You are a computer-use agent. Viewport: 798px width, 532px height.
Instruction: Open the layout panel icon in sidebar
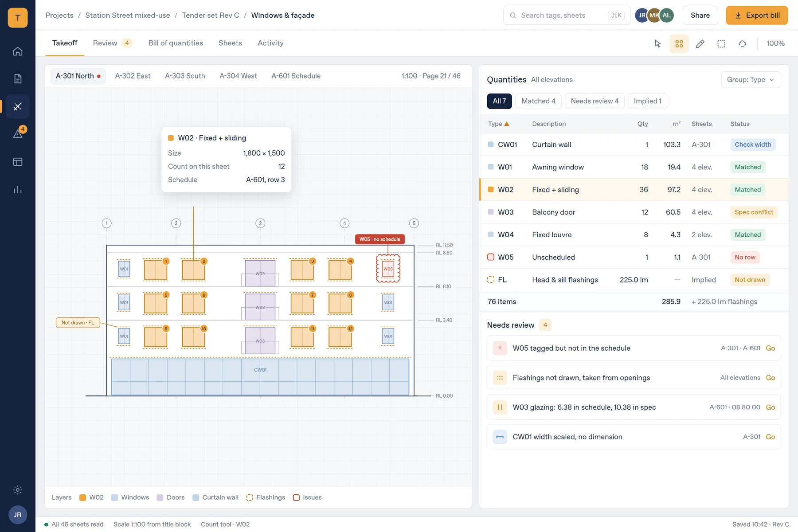point(18,162)
